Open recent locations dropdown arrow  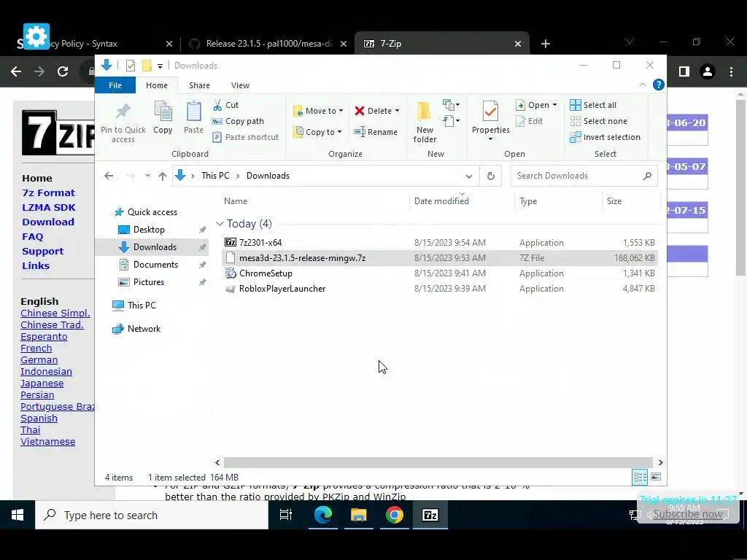147,176
